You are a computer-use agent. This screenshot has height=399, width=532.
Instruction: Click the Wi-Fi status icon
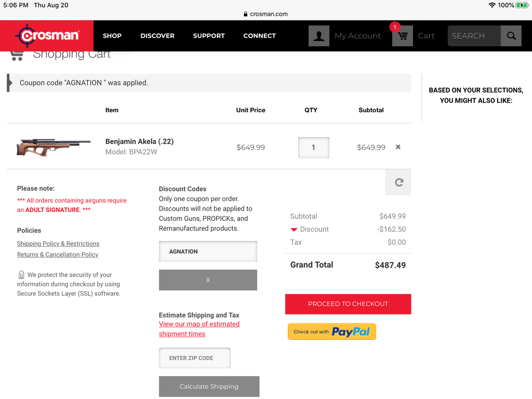[x=492, y=5]
